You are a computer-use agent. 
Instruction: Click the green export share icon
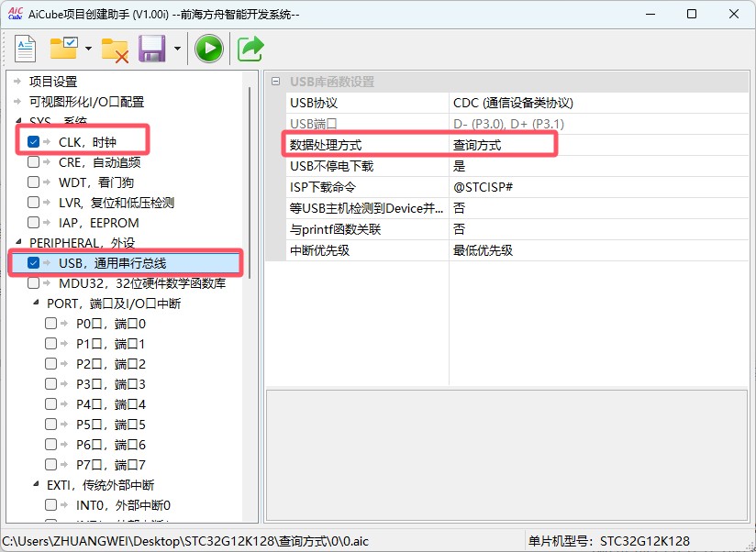[250, 49]
